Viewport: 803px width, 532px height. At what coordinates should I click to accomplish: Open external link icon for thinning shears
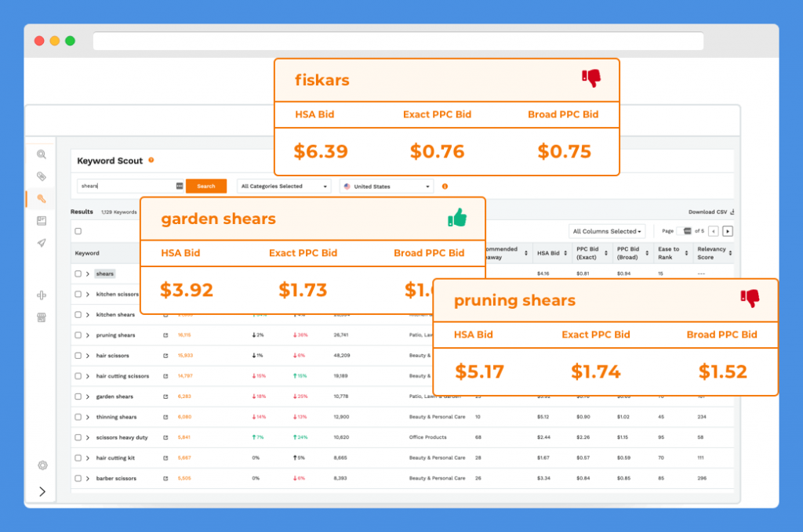coord(165,417)
